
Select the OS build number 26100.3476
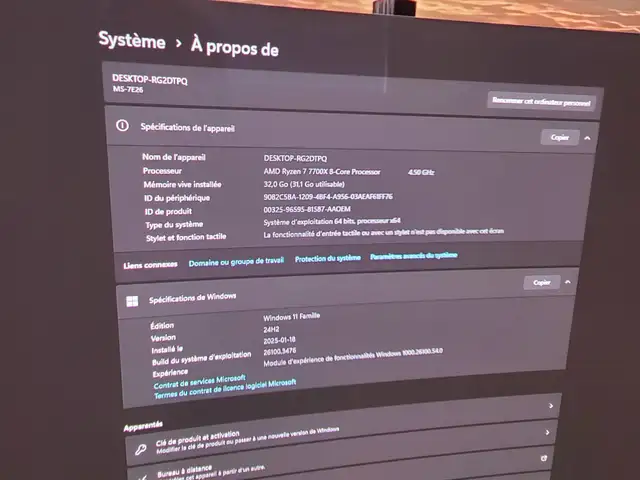tap(280, 351)
